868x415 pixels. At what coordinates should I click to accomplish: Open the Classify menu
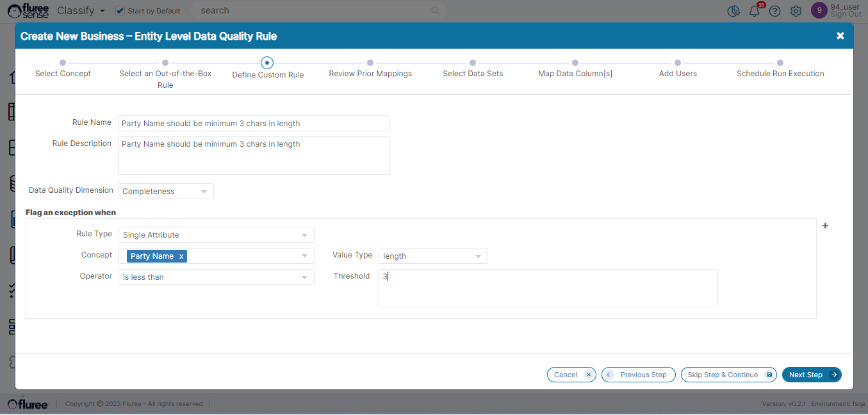tap(81, 11)
